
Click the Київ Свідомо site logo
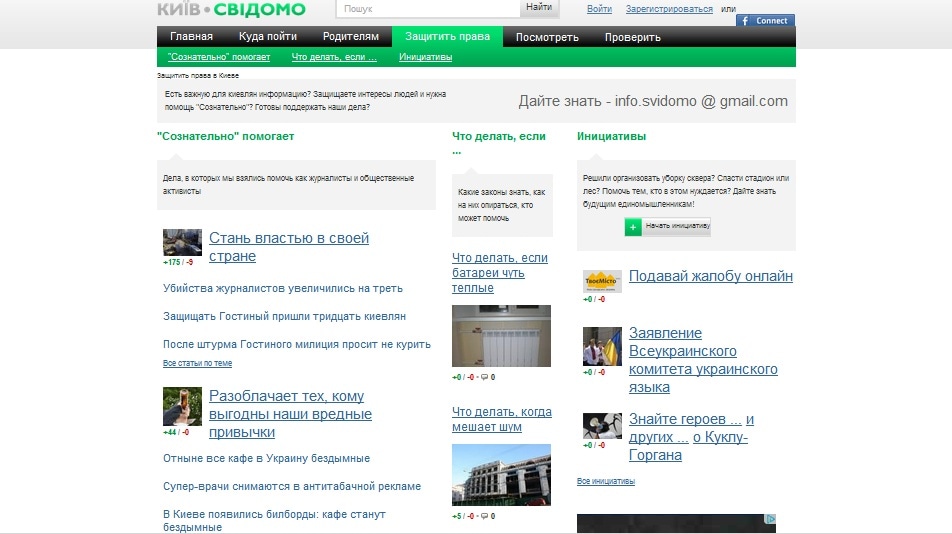tap(231, 9)
